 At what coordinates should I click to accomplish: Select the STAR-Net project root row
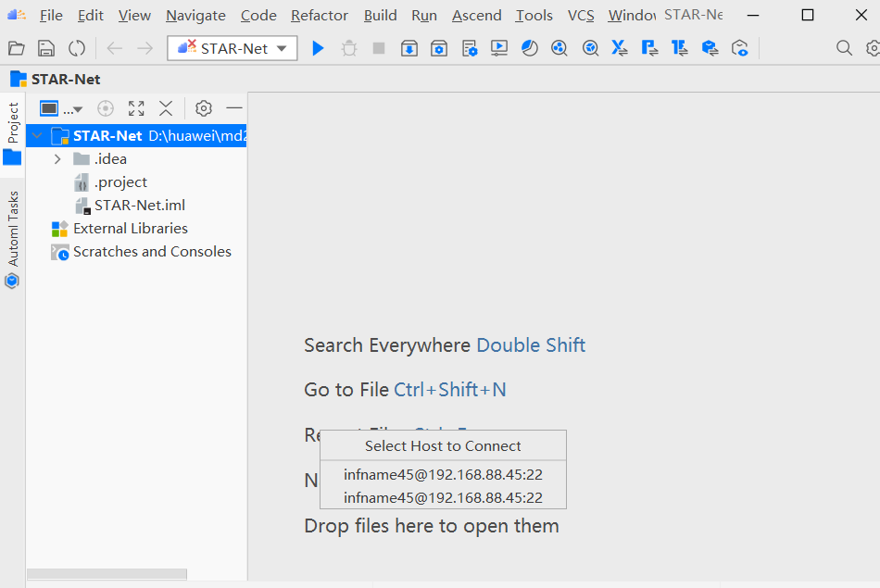136,136
